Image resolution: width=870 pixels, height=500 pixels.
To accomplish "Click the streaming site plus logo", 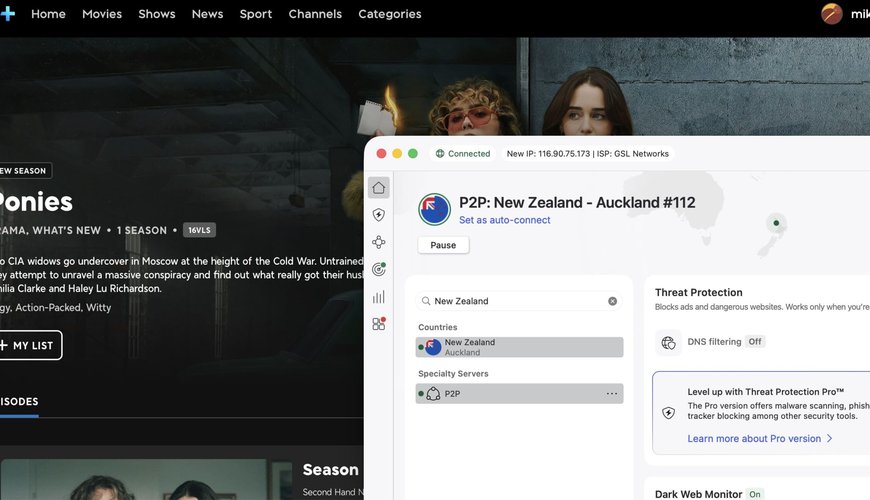I will [7, 13].
